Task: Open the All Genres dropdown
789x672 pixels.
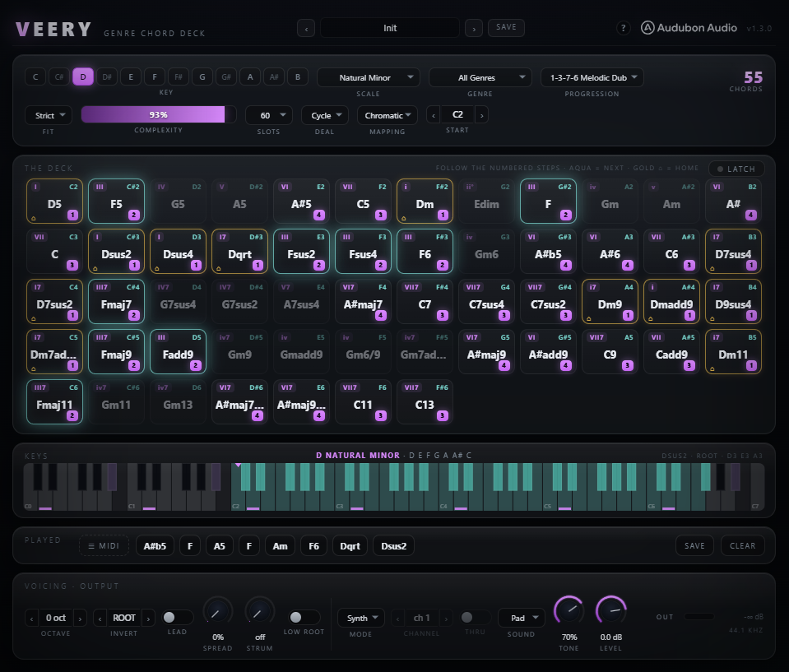Action: tap(480, 77)
